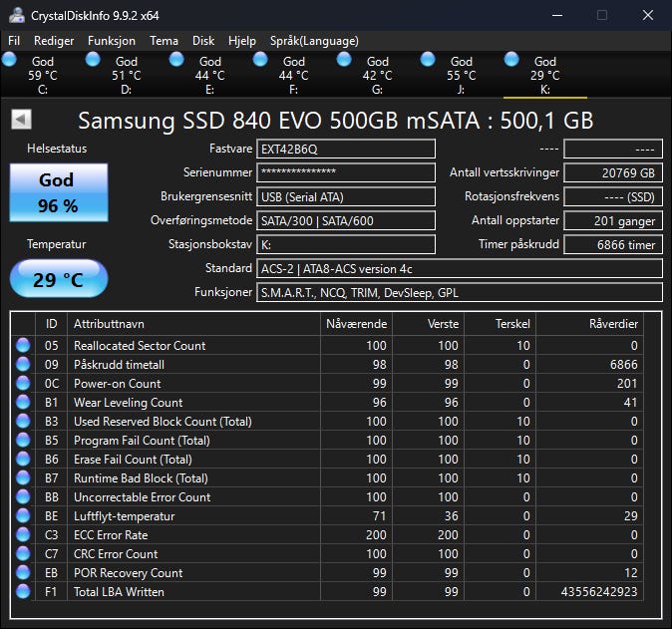Click the status orb for drive C:
The image size is (672, 629).
click(x=9, y=59)
